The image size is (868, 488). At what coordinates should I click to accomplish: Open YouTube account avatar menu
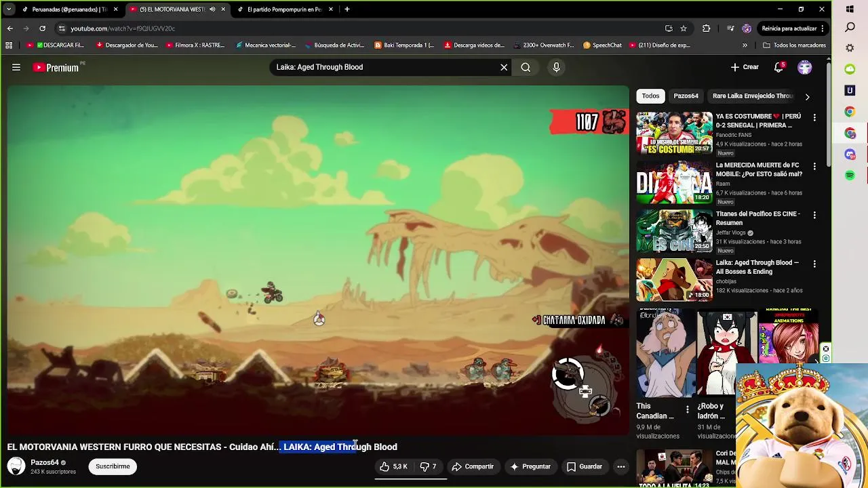click(x=805, y=67)
